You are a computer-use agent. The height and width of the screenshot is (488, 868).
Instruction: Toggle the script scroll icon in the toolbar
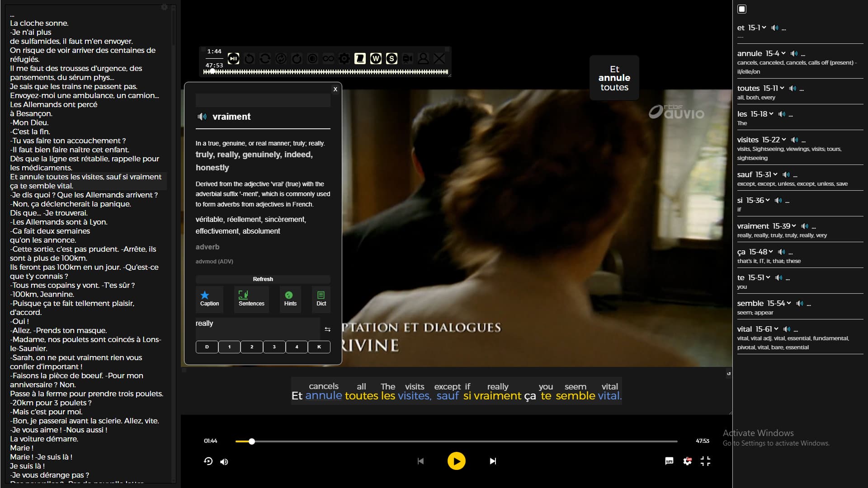point(360,59)
